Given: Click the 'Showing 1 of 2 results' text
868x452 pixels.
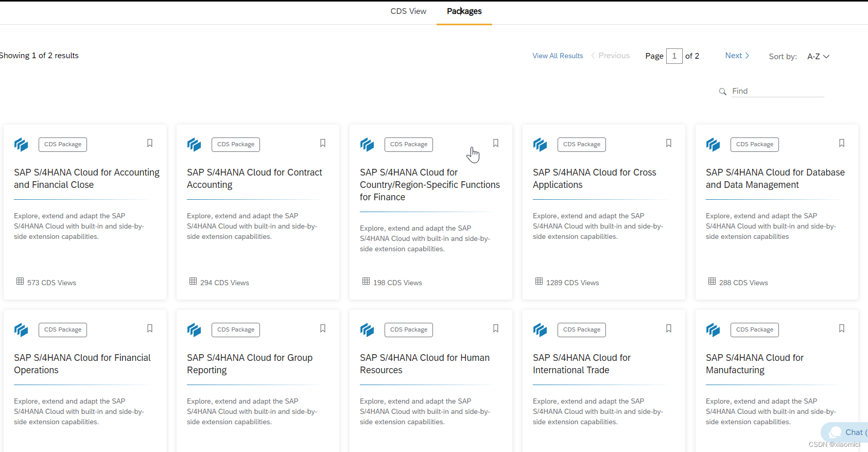Looking at the screenshot, I should 39,56.
